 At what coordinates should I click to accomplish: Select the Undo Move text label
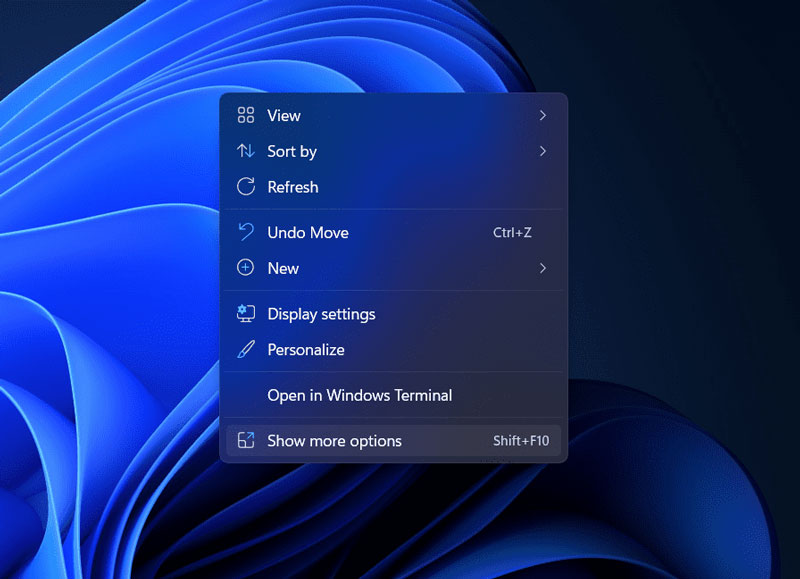pyautogui.click(x=307, y=232)
